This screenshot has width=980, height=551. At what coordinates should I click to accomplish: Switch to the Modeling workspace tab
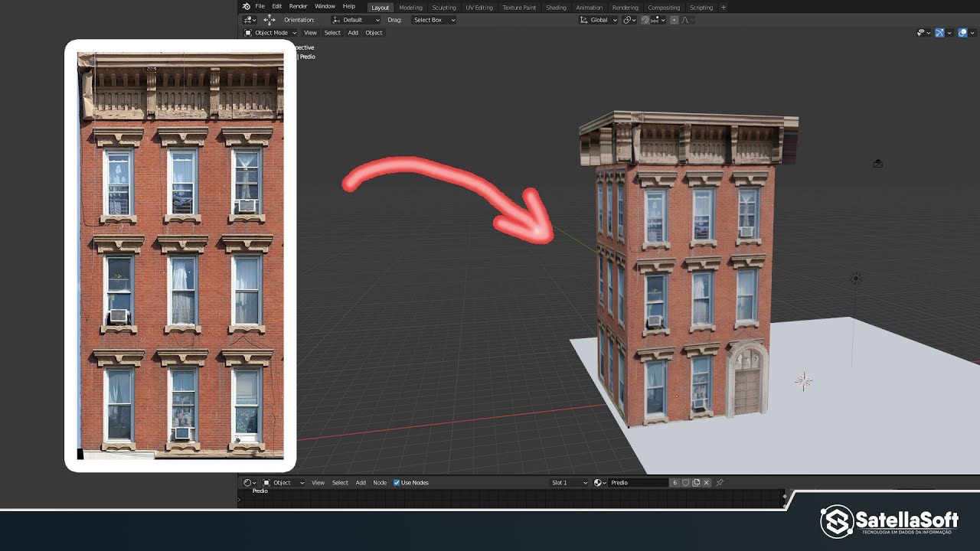[410, 8]
